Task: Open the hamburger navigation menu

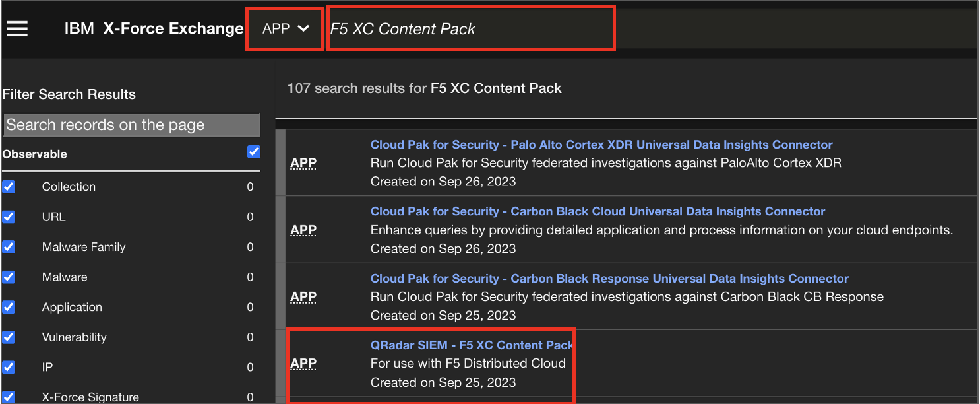Action: pyautogui.click(x=18, y=27)
